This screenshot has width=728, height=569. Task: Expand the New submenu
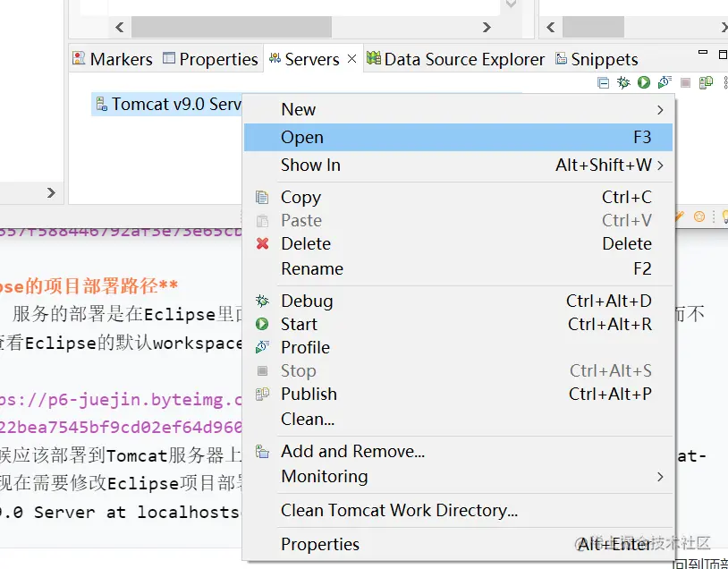tap(660, 110)
